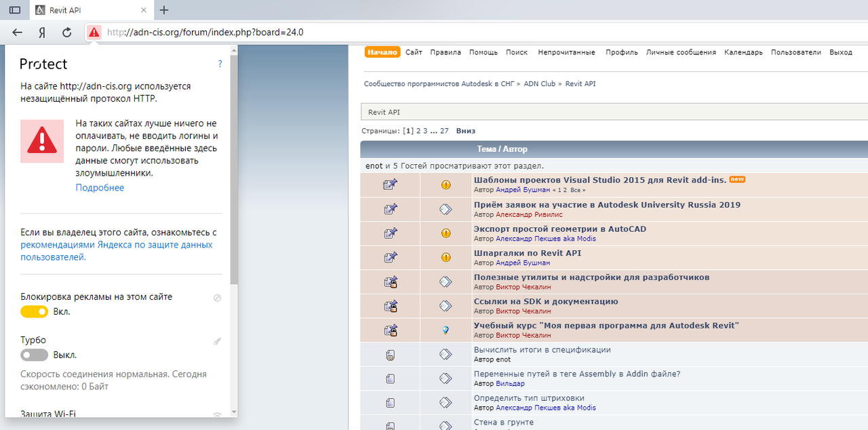Click exclamation icon in Шпаргалки row
868x430 pixels.
[446, 258]
